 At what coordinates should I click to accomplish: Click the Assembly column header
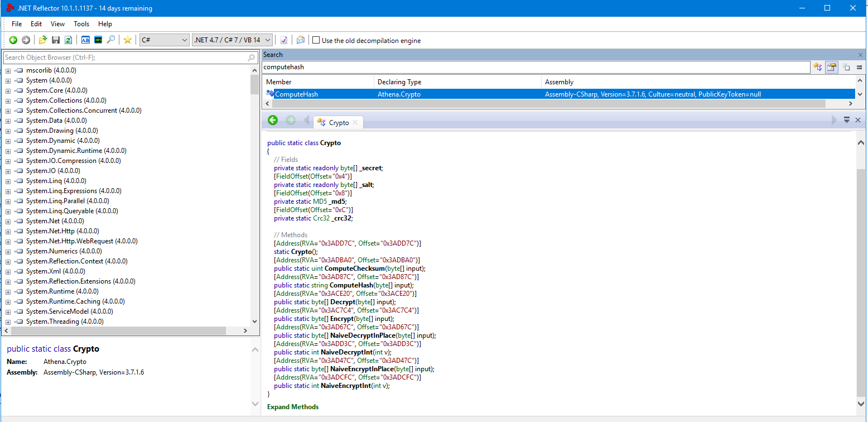(698, 82)
